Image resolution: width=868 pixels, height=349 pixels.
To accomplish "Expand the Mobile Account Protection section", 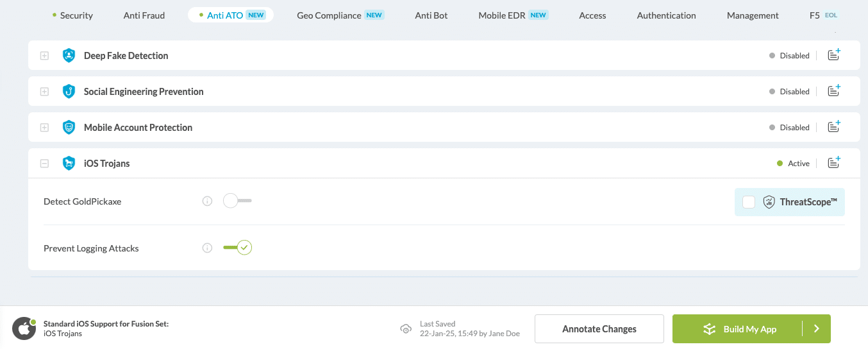I will [44, 128].
